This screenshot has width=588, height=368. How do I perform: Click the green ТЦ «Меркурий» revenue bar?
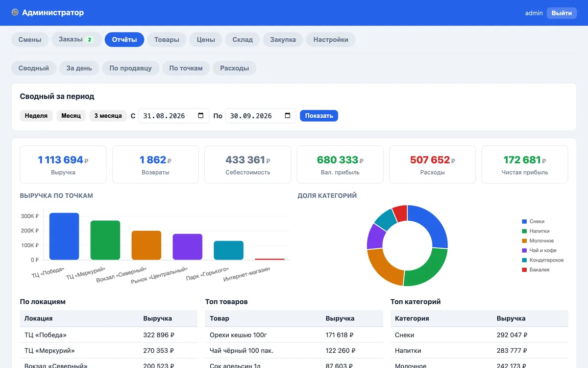(105, 240)
